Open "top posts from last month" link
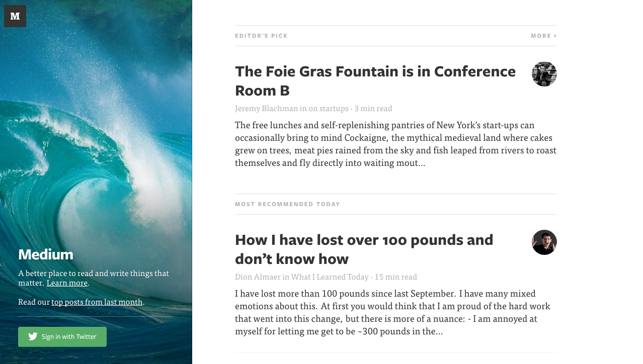643x364 pixels. pyautogui.click(x=97, y=302)
